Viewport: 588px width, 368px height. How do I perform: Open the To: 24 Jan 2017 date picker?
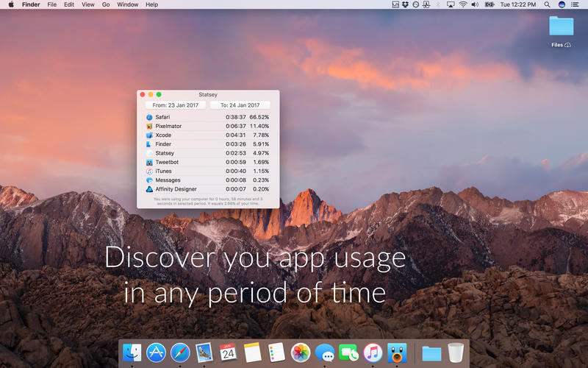(x=240, y=105)
